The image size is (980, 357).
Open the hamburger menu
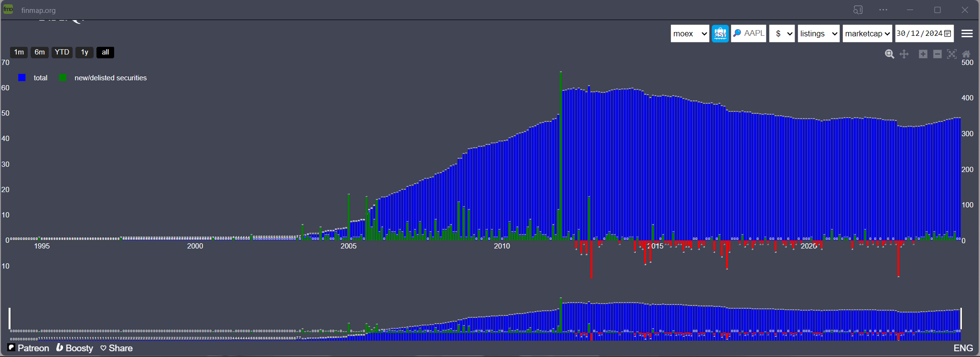(x=967, y=33)
